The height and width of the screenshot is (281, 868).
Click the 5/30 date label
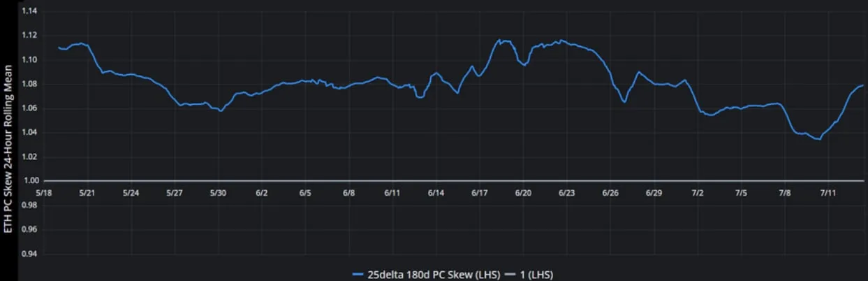218,192
